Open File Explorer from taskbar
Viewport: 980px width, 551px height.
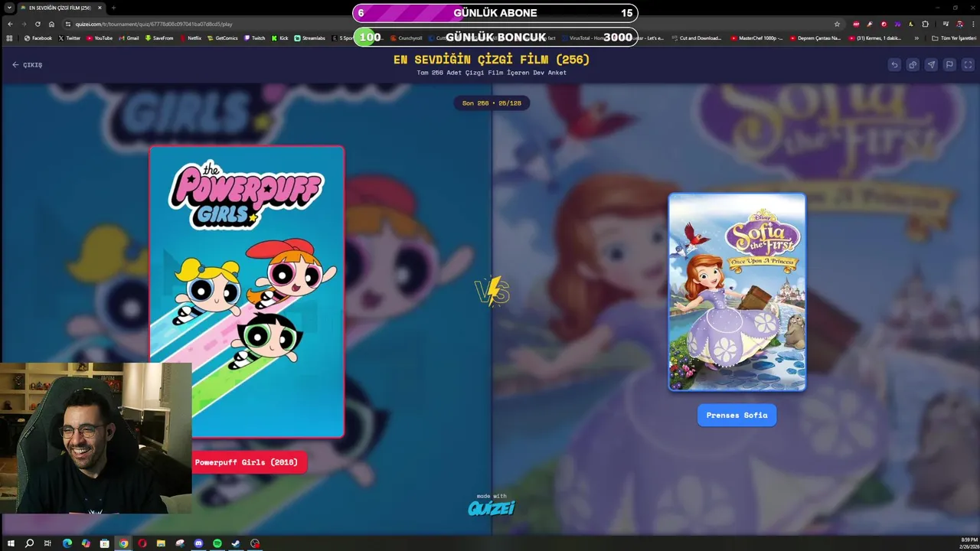(x=161, y=543)
